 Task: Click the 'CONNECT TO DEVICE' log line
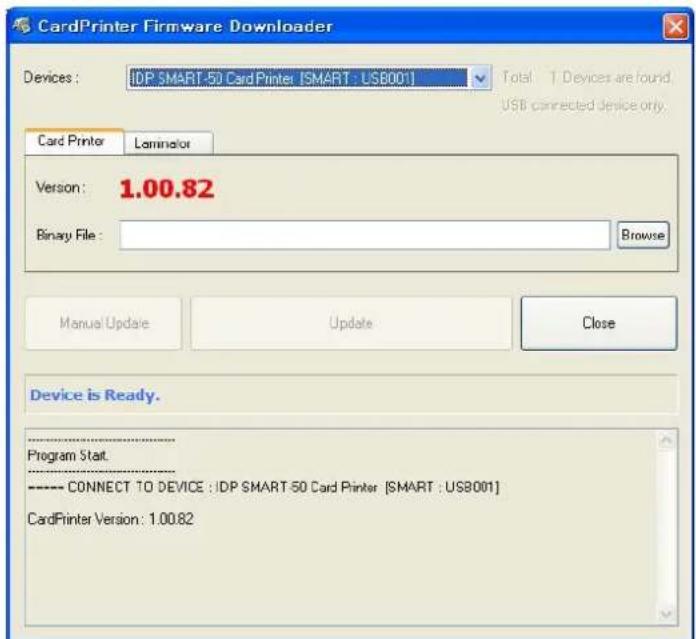(x=264, y=487)
